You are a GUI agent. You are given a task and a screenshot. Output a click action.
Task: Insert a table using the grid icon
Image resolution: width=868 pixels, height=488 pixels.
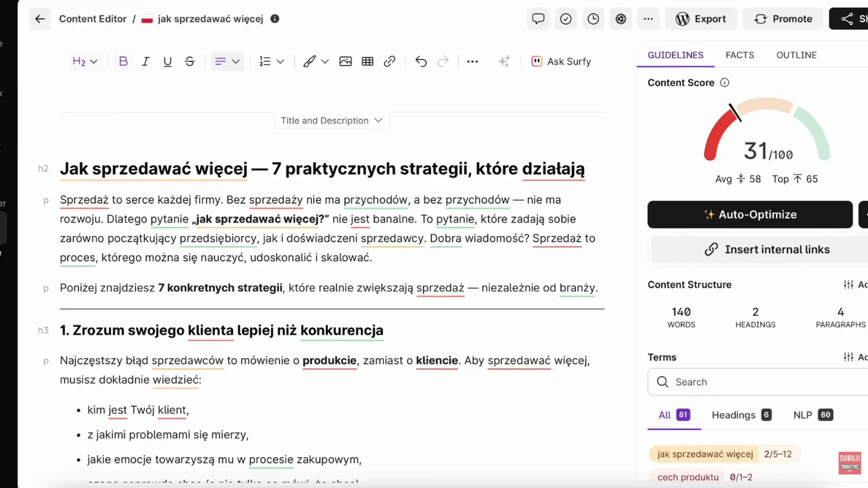coord(368,61)
